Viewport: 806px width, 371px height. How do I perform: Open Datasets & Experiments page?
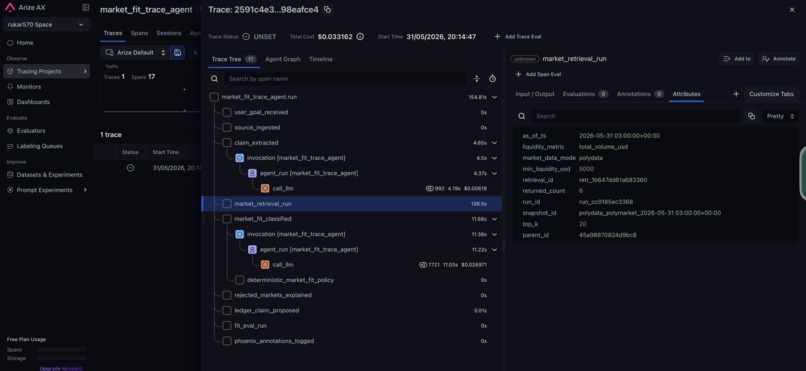pos(49,175)
